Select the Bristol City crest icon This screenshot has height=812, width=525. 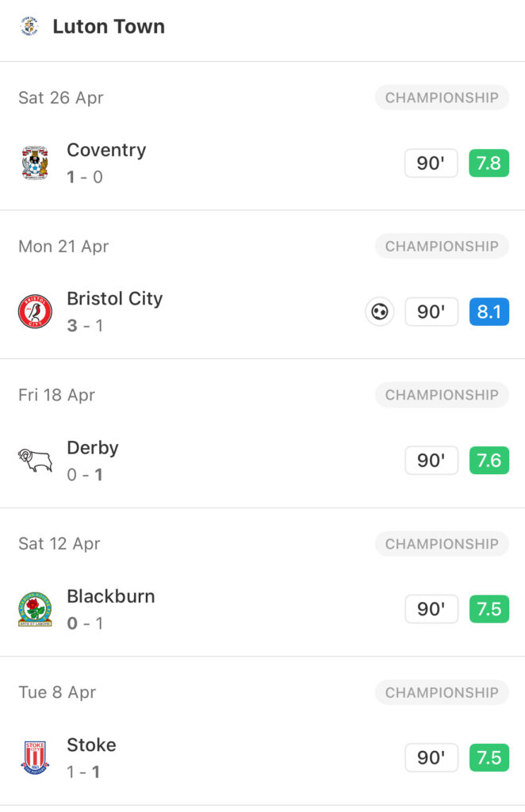35,311
